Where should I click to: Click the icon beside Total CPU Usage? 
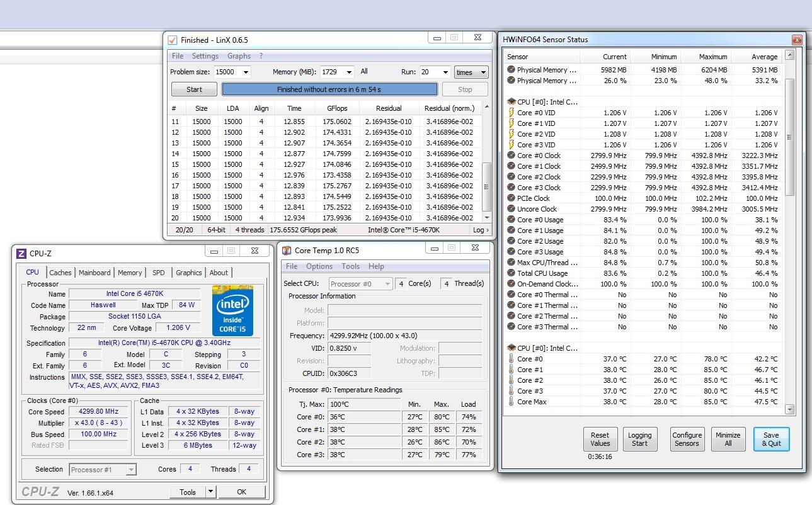click(x=511, y=273)
